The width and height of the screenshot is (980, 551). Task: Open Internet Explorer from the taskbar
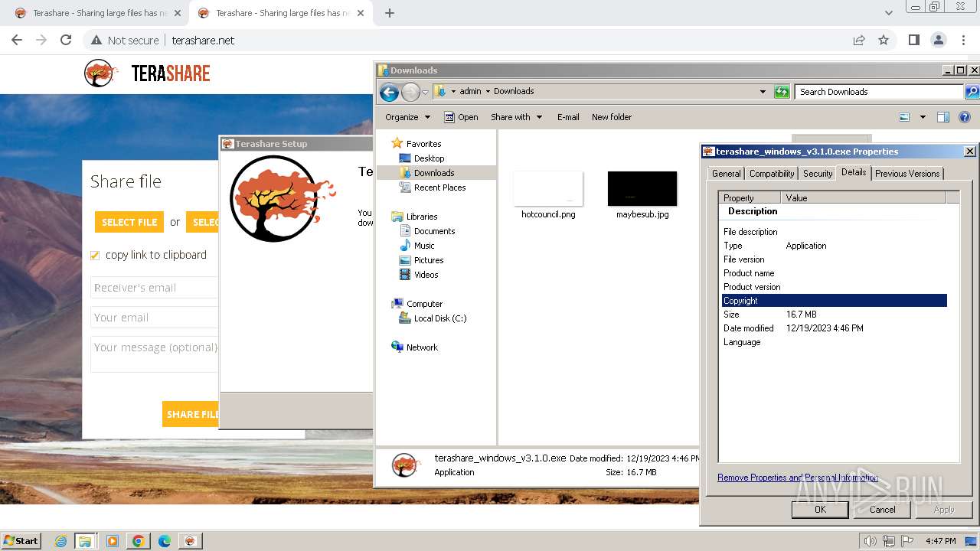click(x=60, y=541)
